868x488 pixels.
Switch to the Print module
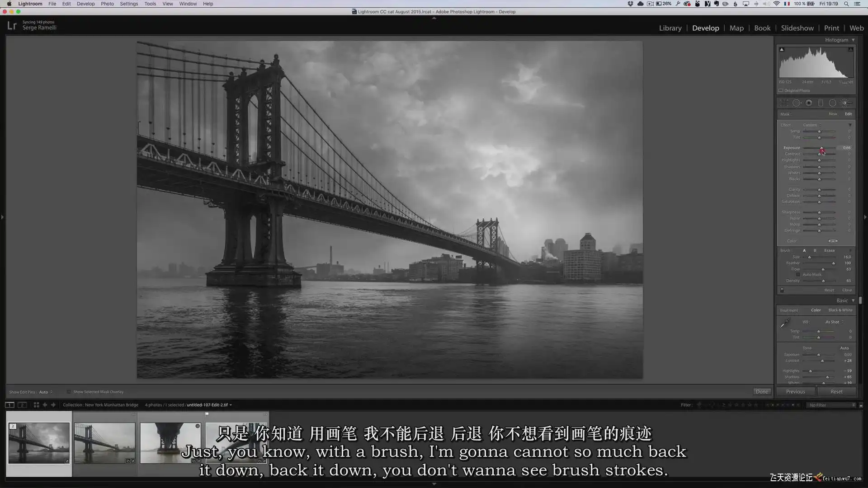[831, 28]
